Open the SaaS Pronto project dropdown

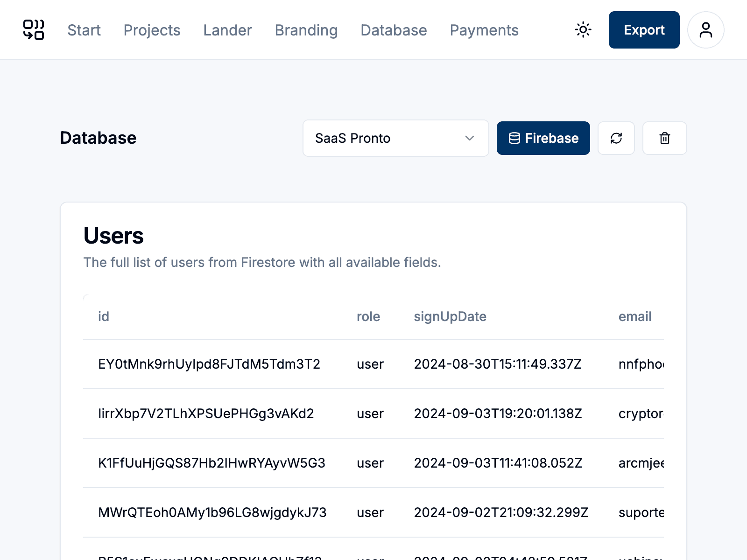pyautogui.click(x=396, y=138)
